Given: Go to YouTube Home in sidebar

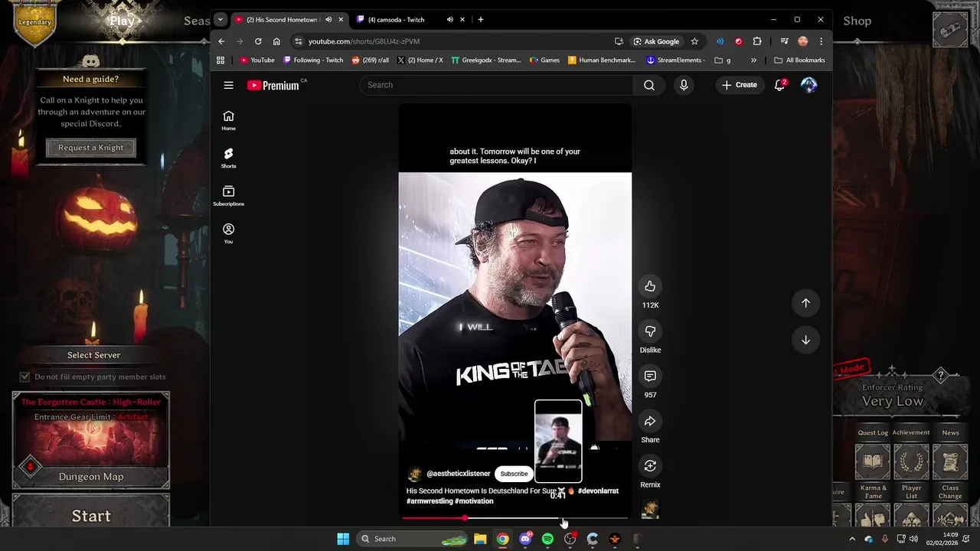Looking at the screenshot, I should point(228,120).
